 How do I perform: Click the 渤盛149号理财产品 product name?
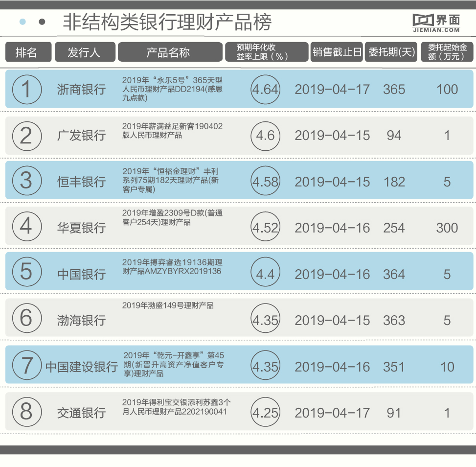coord(168,305)
